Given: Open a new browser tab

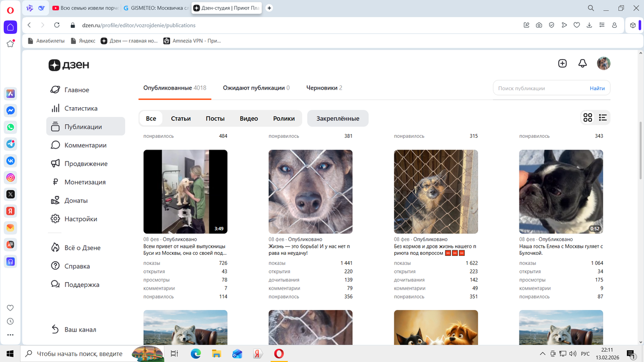Looking at the screenshot, I should point(269,8).
